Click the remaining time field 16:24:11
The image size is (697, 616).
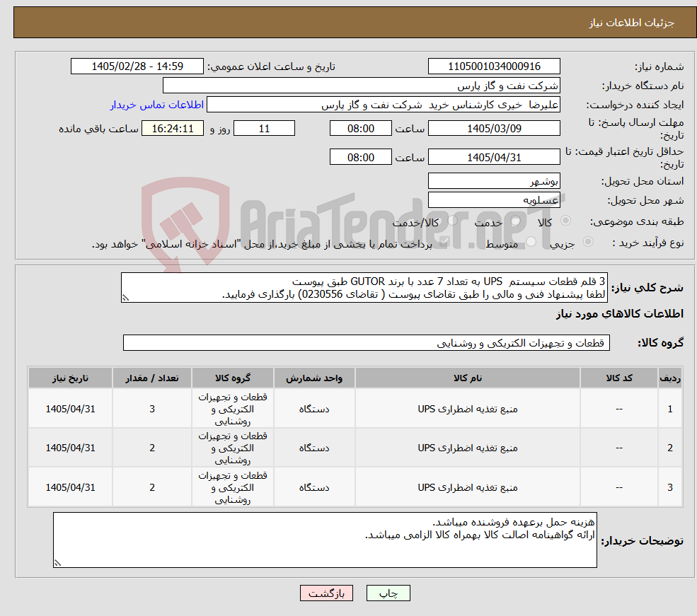(173, 128)
